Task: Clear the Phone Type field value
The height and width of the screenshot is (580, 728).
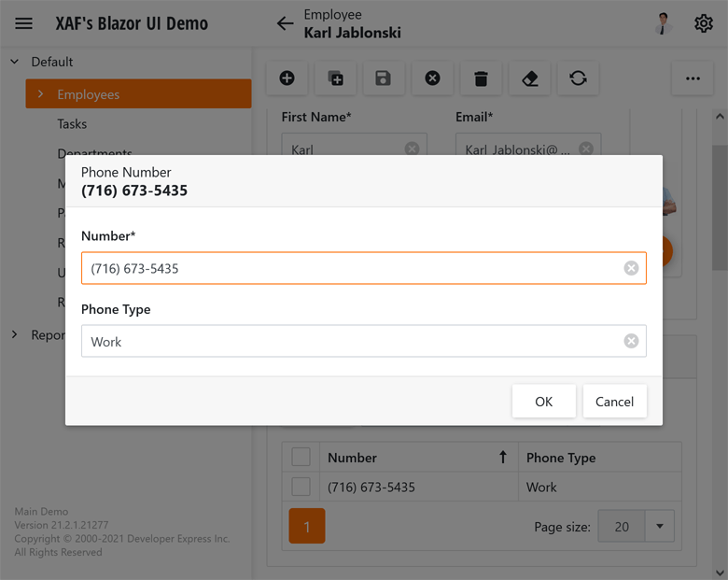Action: tap(631, 341)
